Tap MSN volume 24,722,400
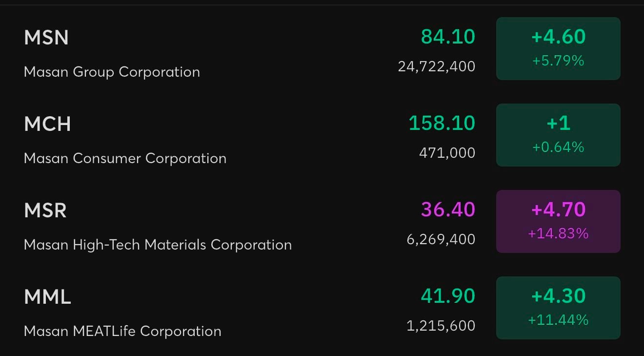 point(436,66)
